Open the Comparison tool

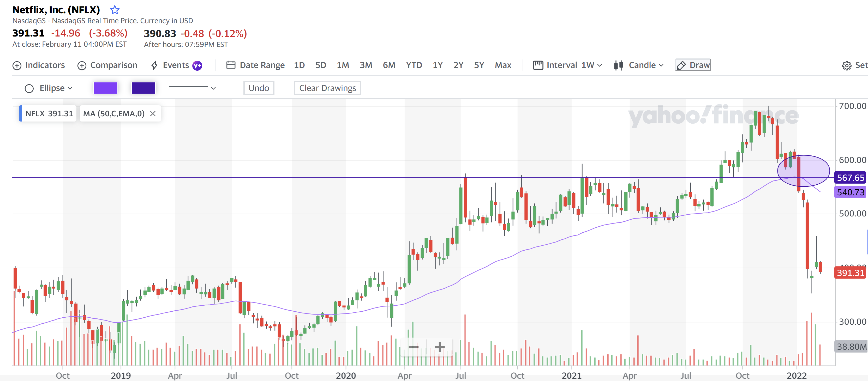[x=107, y=65]
